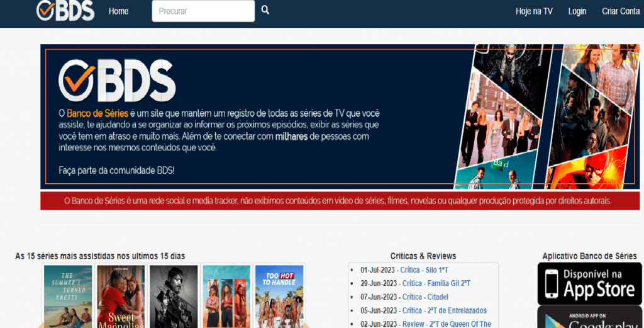Click the date 01-Jul-2023
Screen dimensions: 644x328
(x=377, y=270)
